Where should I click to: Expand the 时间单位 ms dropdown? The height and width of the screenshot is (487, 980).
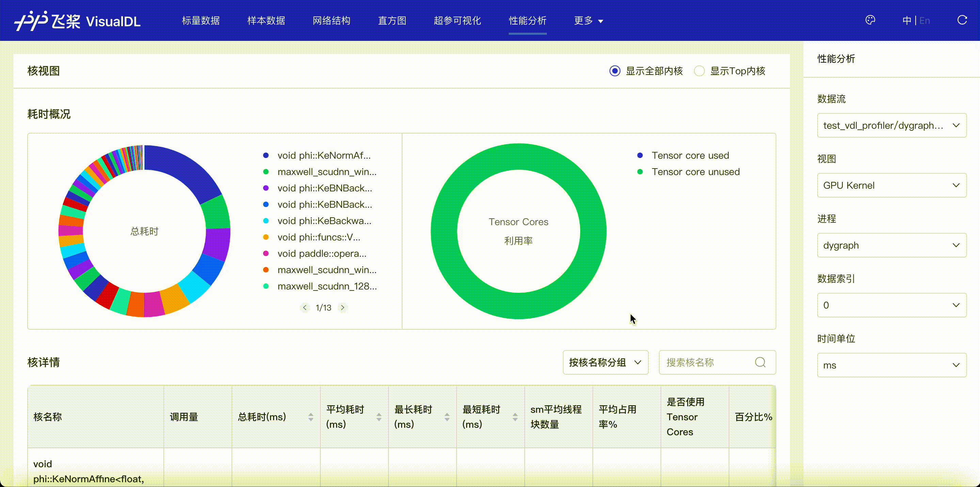point(891,365)
